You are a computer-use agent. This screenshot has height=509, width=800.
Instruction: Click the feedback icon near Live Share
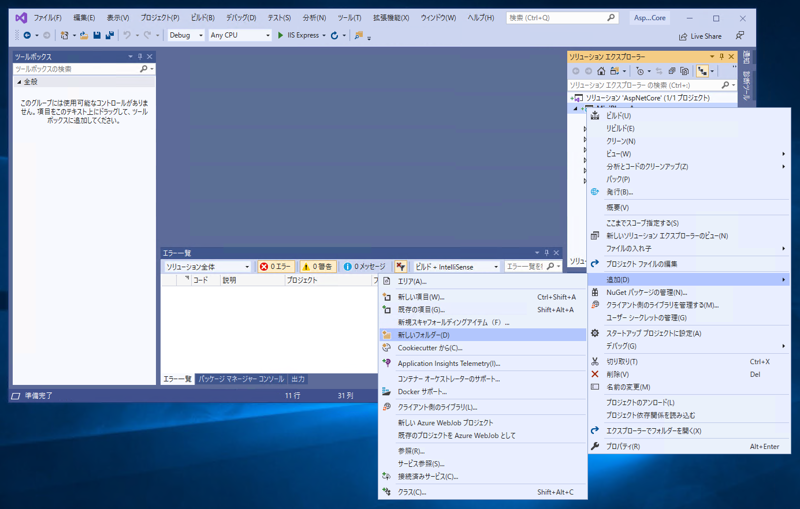739,36
